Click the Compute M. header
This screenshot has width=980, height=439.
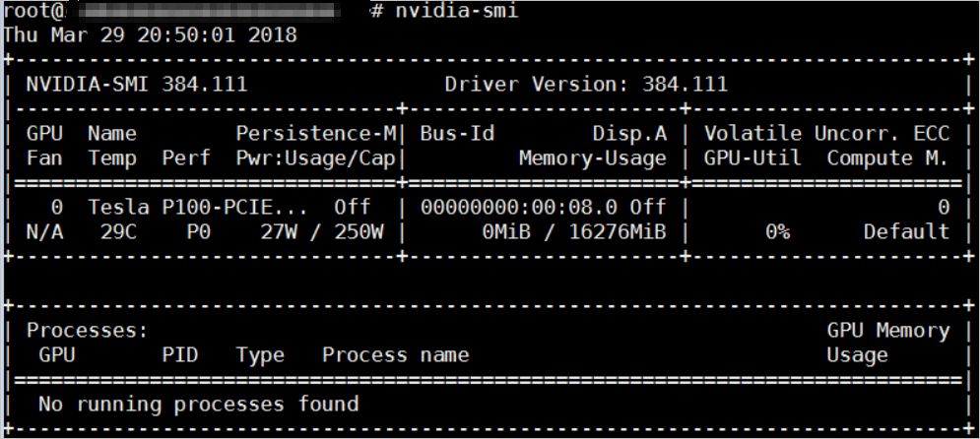[888, 158]
